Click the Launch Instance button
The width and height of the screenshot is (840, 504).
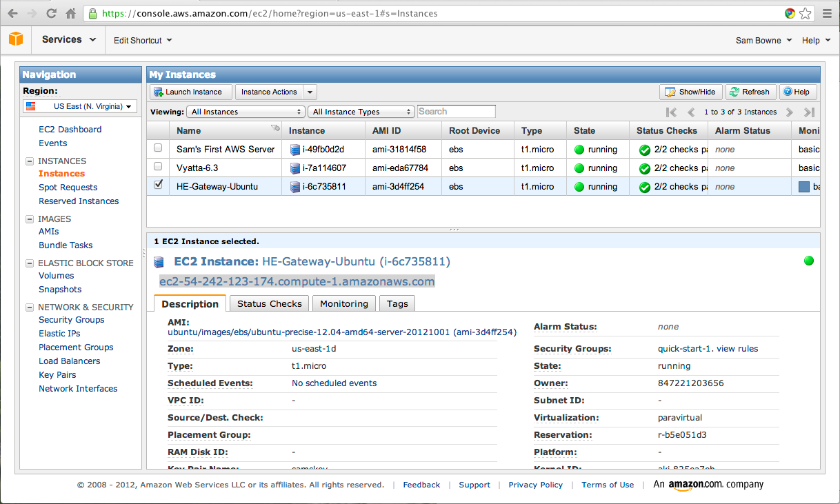point(188,92)
